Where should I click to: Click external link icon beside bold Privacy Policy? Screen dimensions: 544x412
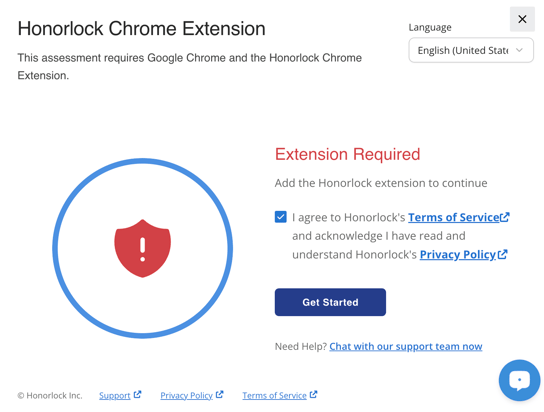[502, 255]
